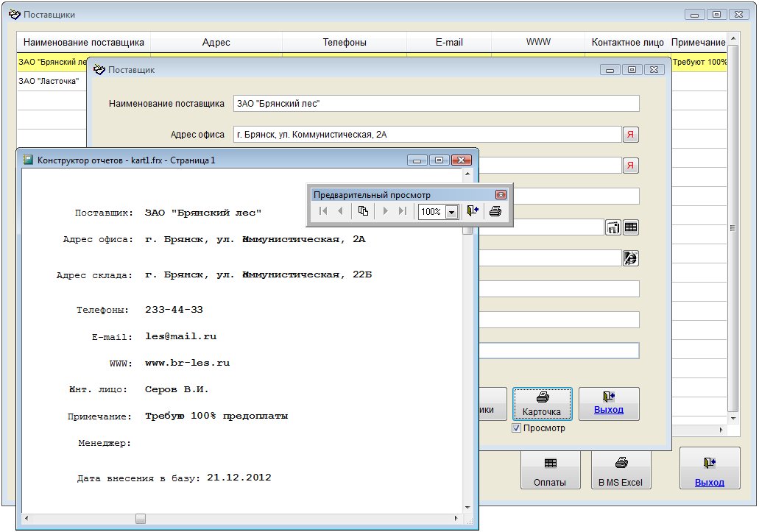The height and width of the screenshot is (532, 759).
Task: Go to first page in preview toolbar
Action: [323, 211]
